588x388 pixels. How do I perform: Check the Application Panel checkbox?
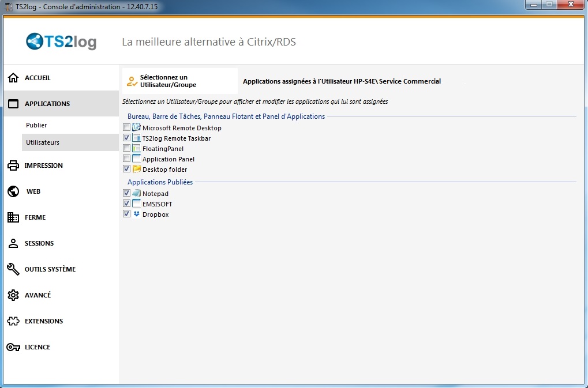127,159
